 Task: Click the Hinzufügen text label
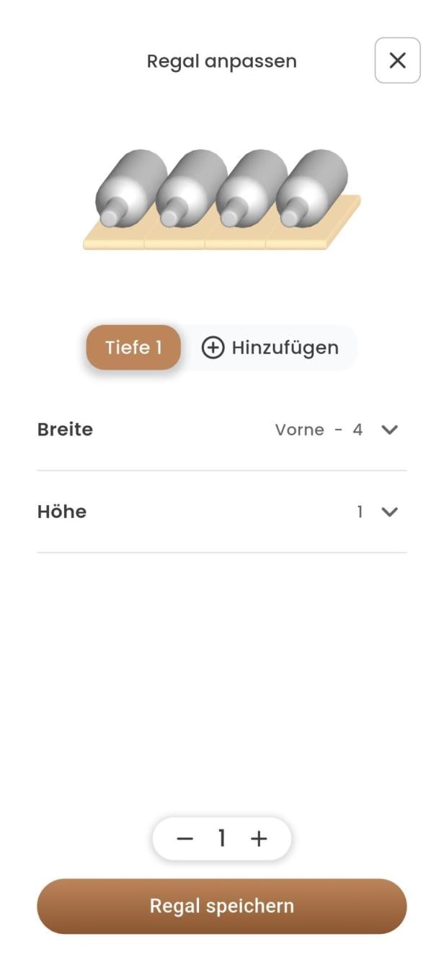[x=285, y=348]
